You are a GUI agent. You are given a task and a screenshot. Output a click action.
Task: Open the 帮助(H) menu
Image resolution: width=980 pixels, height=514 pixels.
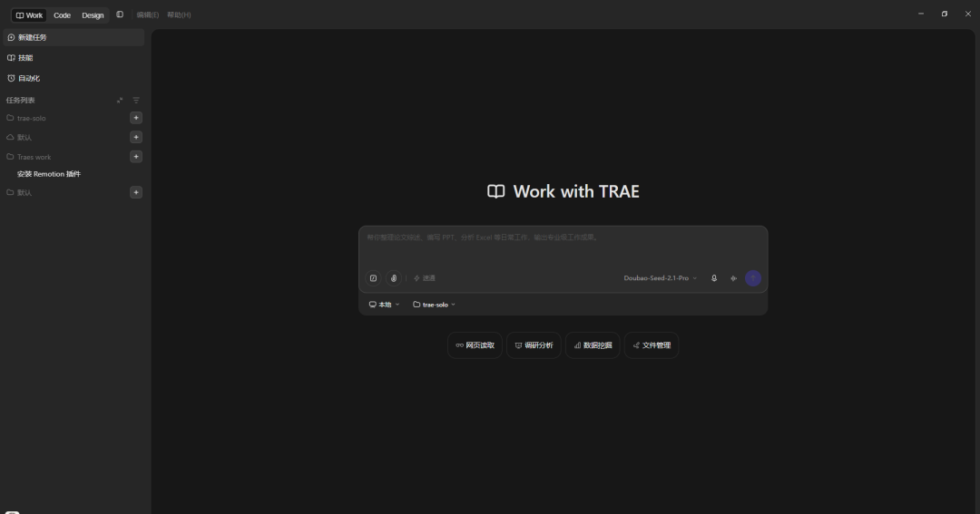point(179,15)
